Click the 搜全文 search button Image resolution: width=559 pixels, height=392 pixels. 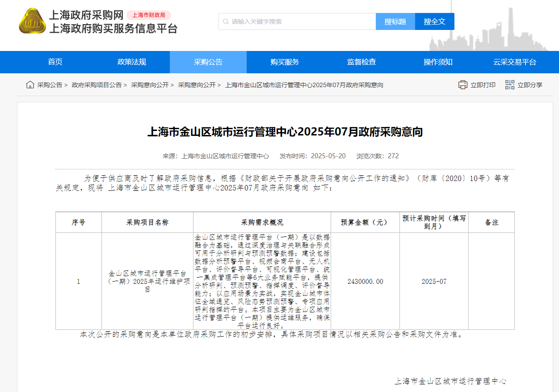[435, 21]
